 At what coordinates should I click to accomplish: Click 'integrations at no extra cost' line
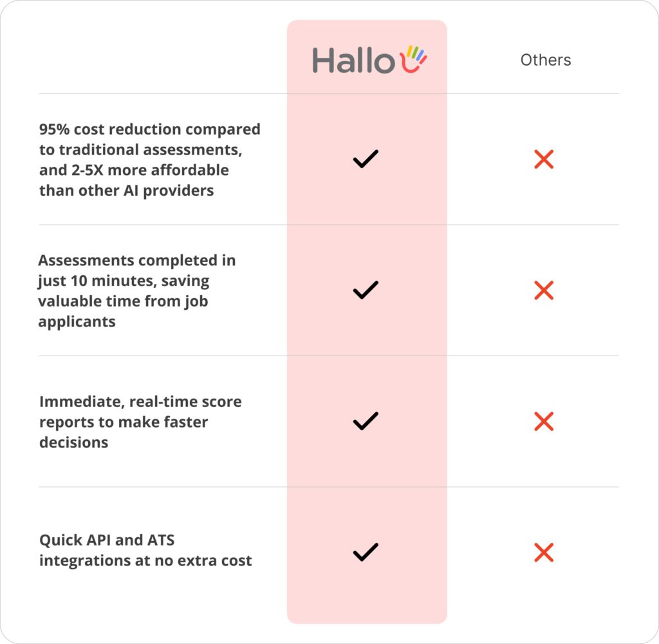[x=145, y=561]
